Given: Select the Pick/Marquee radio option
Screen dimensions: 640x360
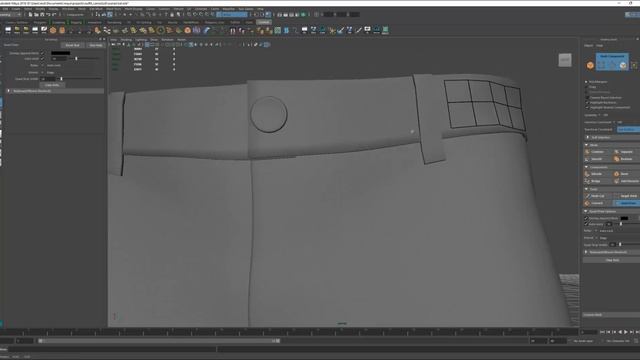Looking at the screenshot, I should tap(587, 82).
